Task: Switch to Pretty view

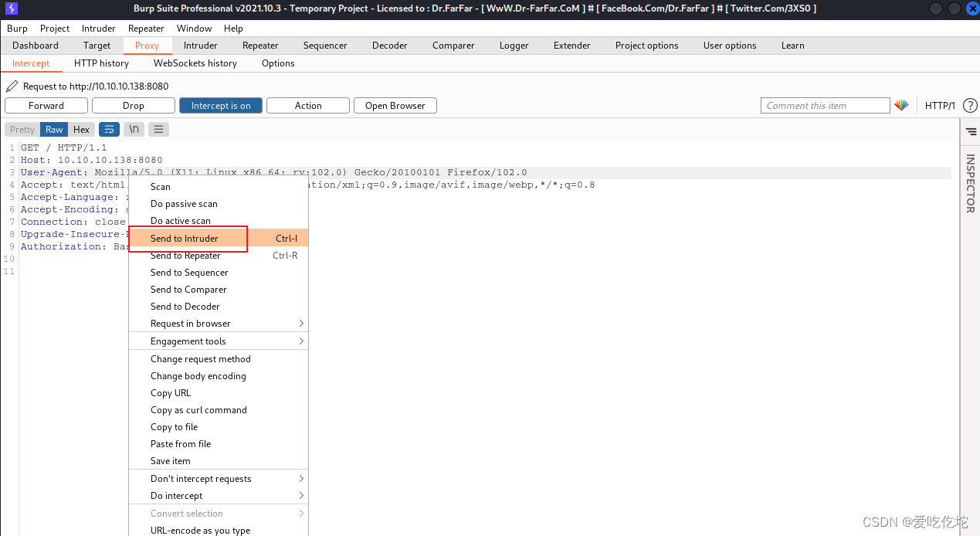Action: click(x=22, y=130)
